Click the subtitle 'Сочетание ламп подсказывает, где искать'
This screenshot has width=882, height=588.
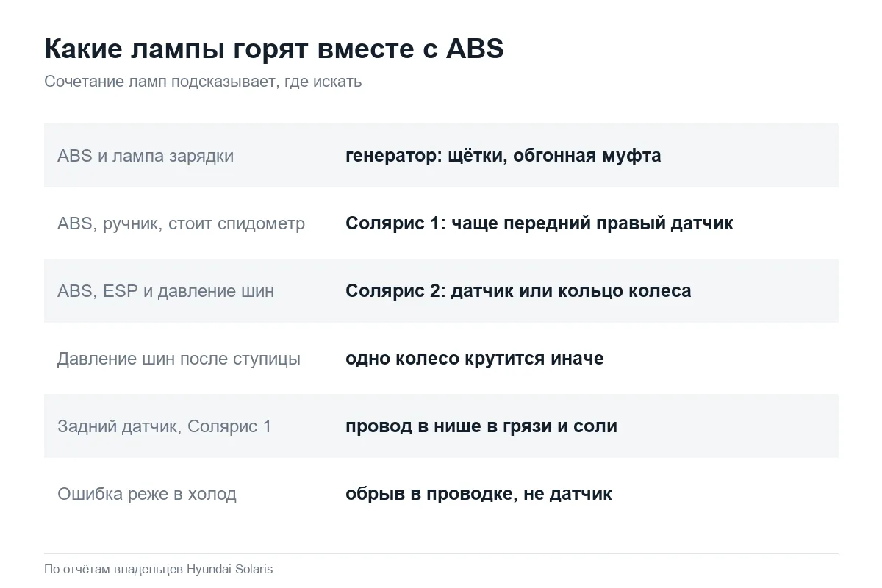tap(203, 82)
